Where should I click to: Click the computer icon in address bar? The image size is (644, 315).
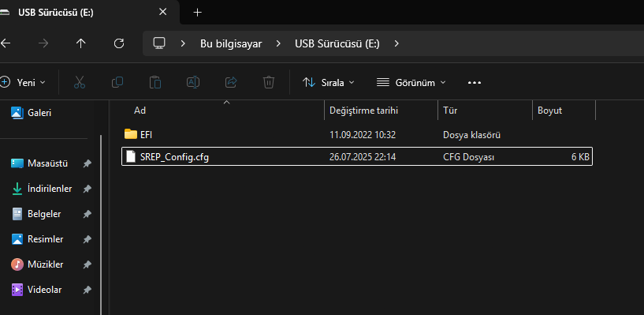click(x=159, y=43)
